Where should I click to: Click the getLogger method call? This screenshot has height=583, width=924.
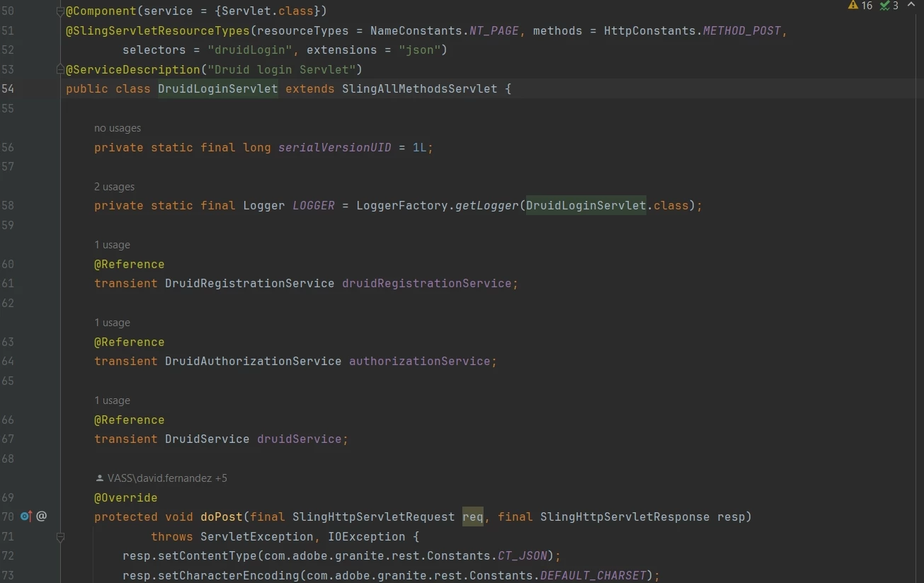coord(487,206)
